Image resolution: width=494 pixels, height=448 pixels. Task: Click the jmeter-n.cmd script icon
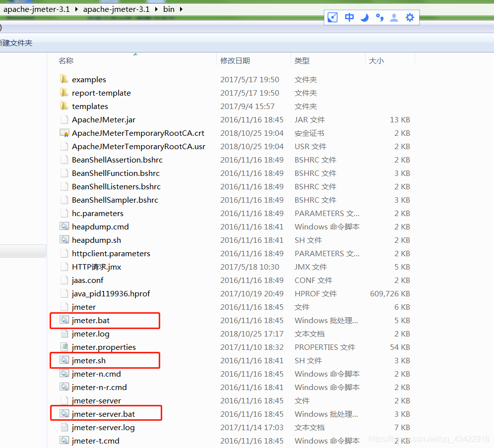point(64,373)
